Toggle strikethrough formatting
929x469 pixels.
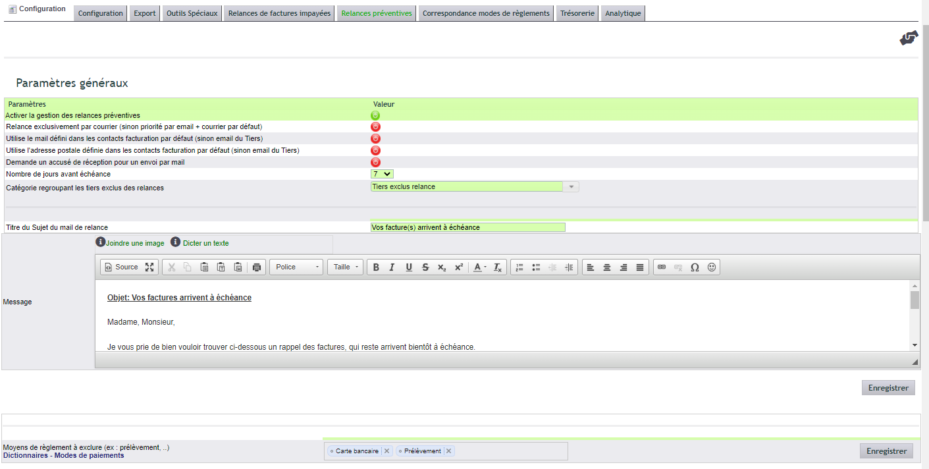click(425, 267)
